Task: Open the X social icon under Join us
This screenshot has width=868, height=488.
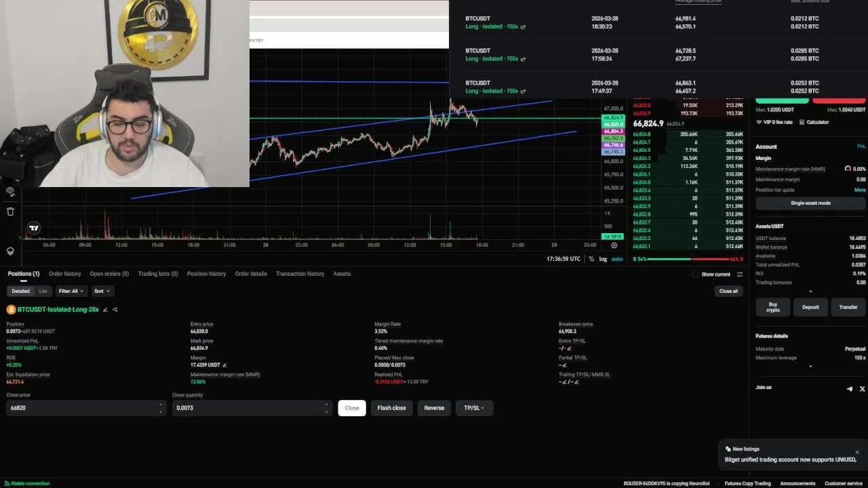Action: pos(862,388)
